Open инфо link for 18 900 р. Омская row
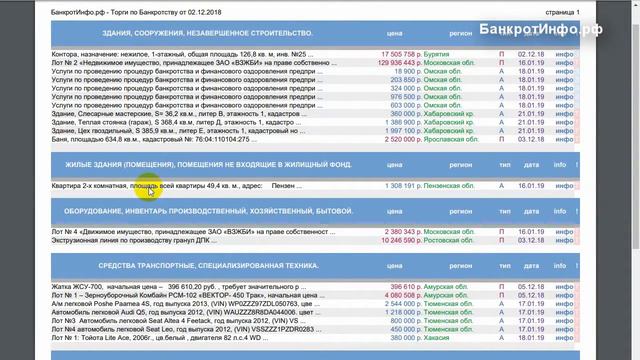Image resolution: width=640 pixels, height=360 pixels. [x=564, y=71]
